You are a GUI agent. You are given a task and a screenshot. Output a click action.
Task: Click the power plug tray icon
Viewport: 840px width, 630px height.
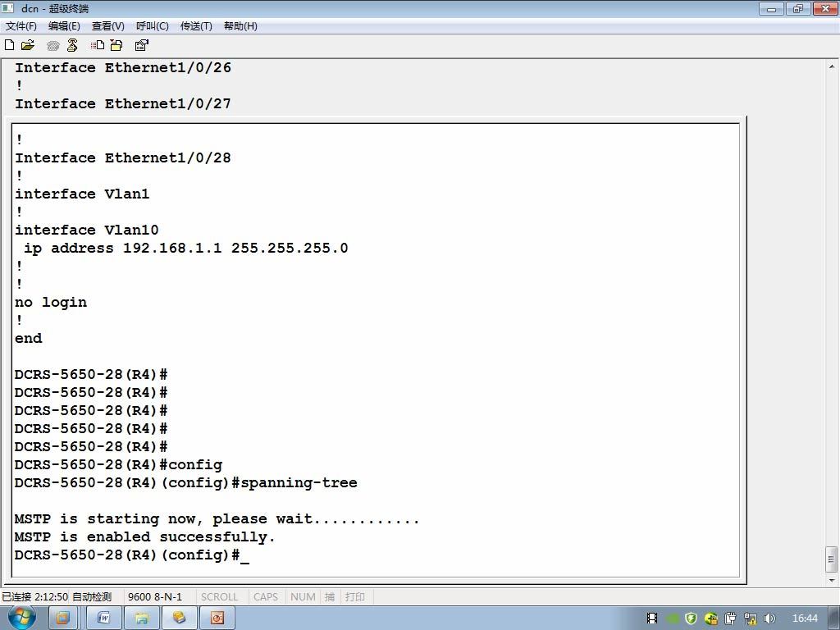tap(730, 619)
